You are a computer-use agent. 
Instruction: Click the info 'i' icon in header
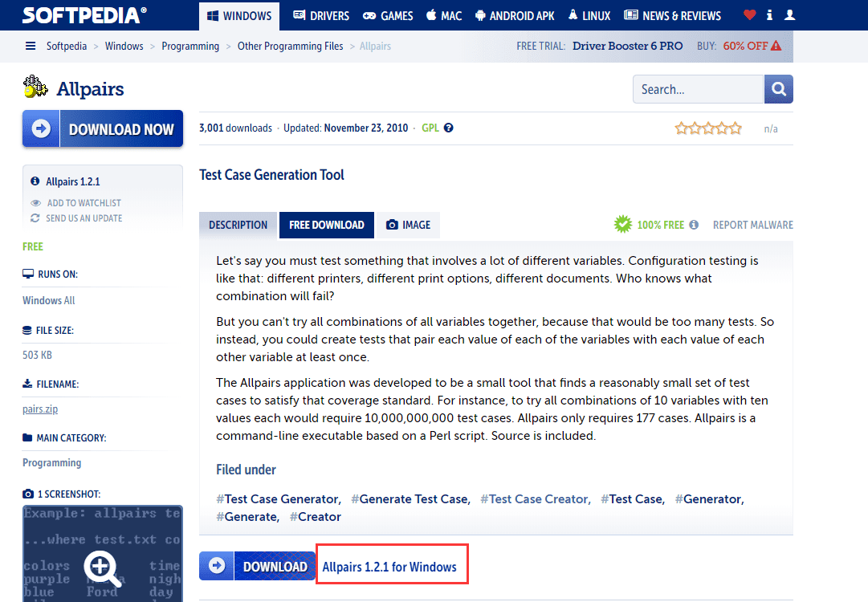point(769,15)
